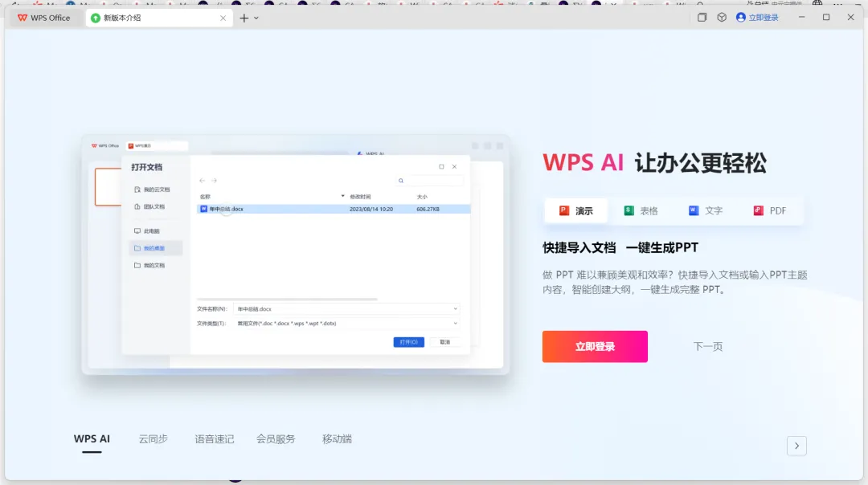Maximize the WPS window
This screenshot has height=485, width=868.
tap(826, 18)
